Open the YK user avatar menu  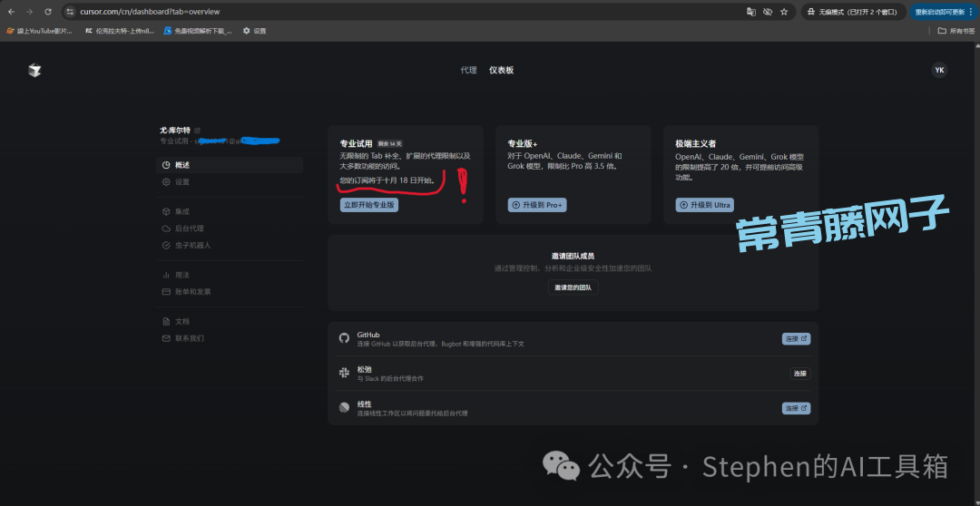[939, 70]
